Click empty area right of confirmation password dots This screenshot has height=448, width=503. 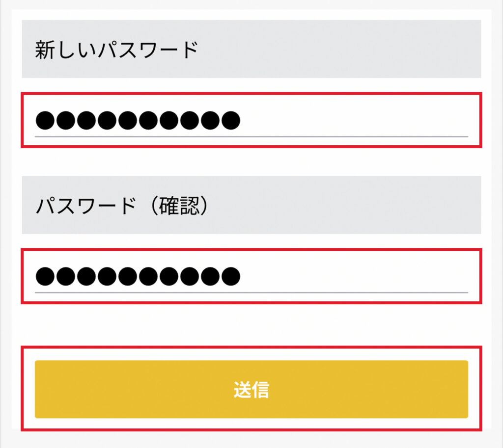[354, 276]
